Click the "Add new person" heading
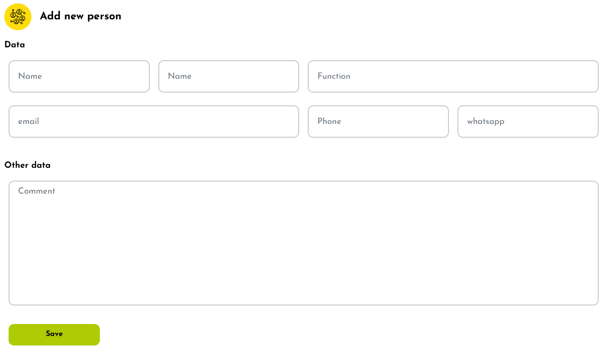 pos(80,16)
